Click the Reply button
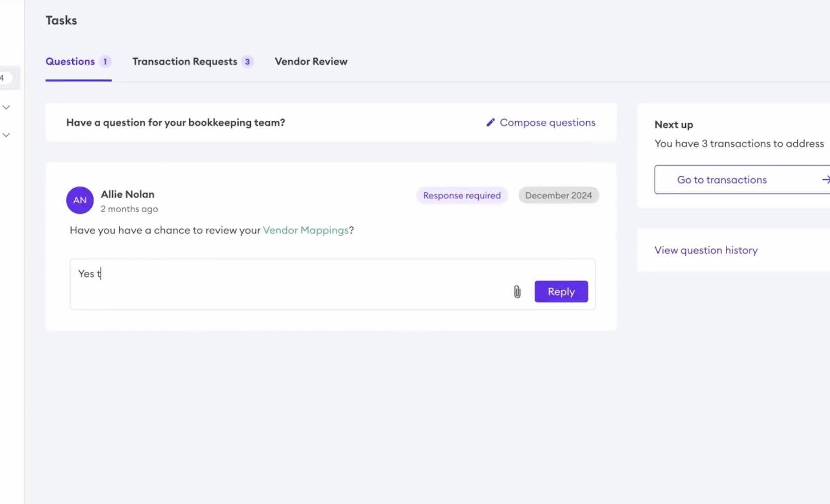Viewport: 830px width, 504px height. click(561, 291)
